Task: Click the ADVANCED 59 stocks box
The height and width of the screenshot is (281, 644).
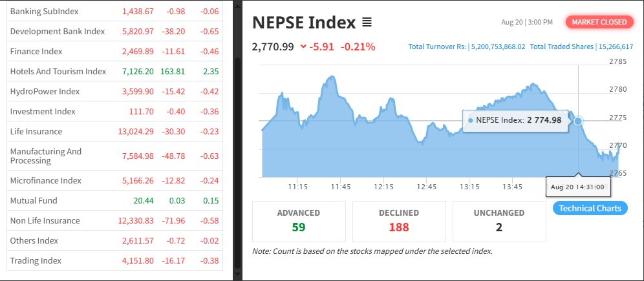Action: [298, 220]
